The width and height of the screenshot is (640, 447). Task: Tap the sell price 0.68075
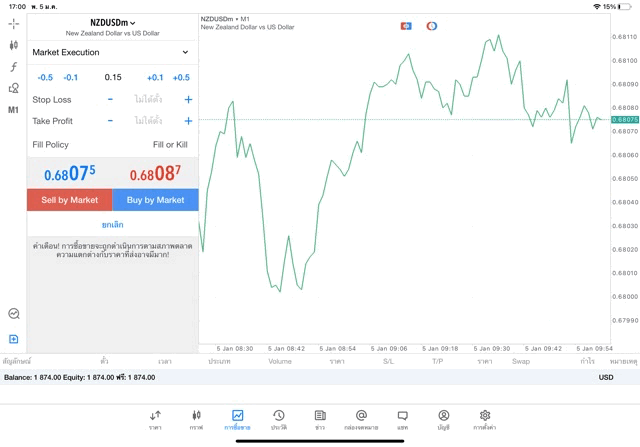(70, 173)
